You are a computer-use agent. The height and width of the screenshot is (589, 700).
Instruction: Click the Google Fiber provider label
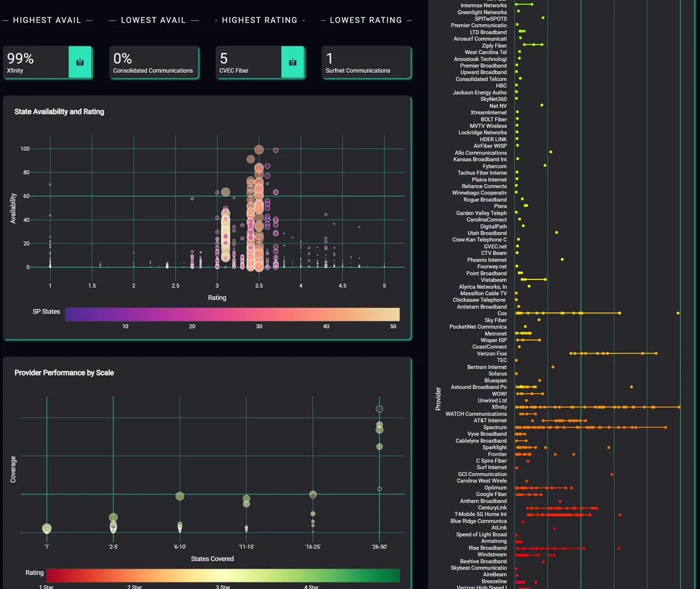click(x=491, y=495)
